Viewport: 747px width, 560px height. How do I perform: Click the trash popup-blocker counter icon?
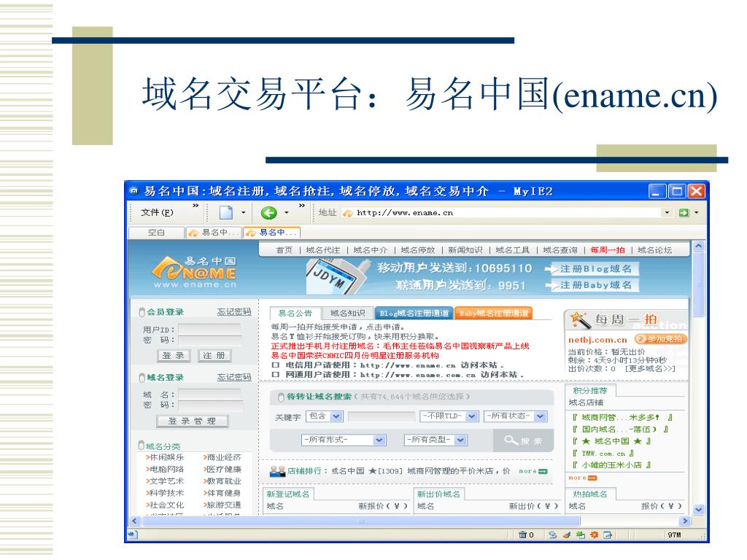pyautogui.click(x=522, y=534)
